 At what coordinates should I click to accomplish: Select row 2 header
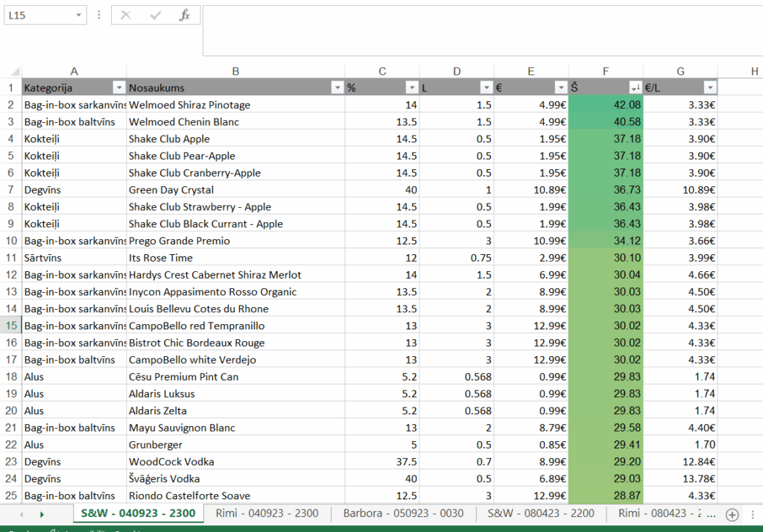10,104
